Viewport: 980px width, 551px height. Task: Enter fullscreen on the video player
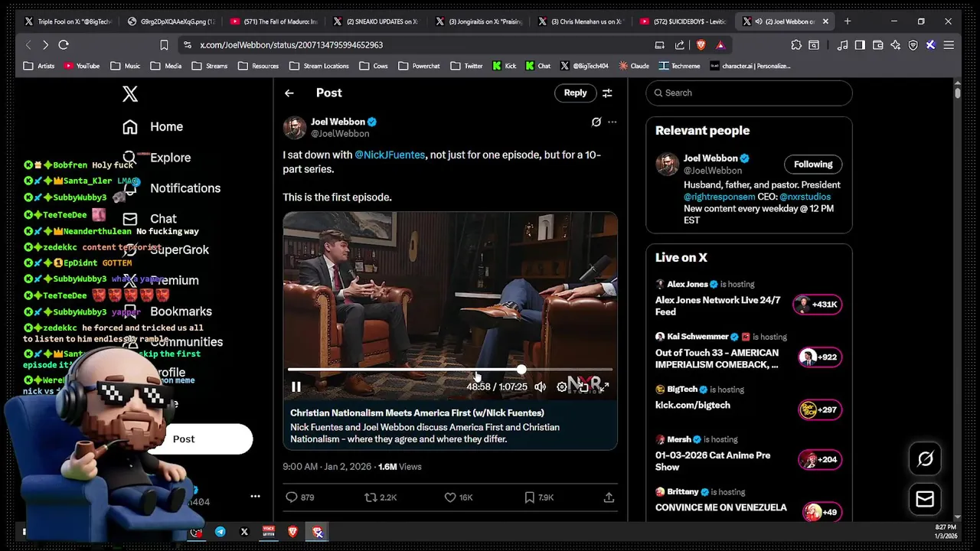604,387
